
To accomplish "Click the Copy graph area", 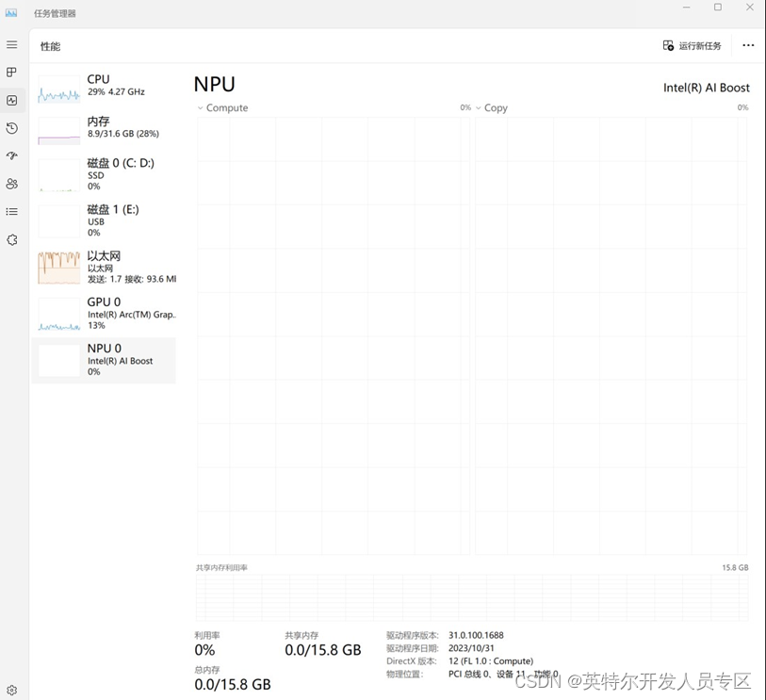I will [x=611, y=336].
